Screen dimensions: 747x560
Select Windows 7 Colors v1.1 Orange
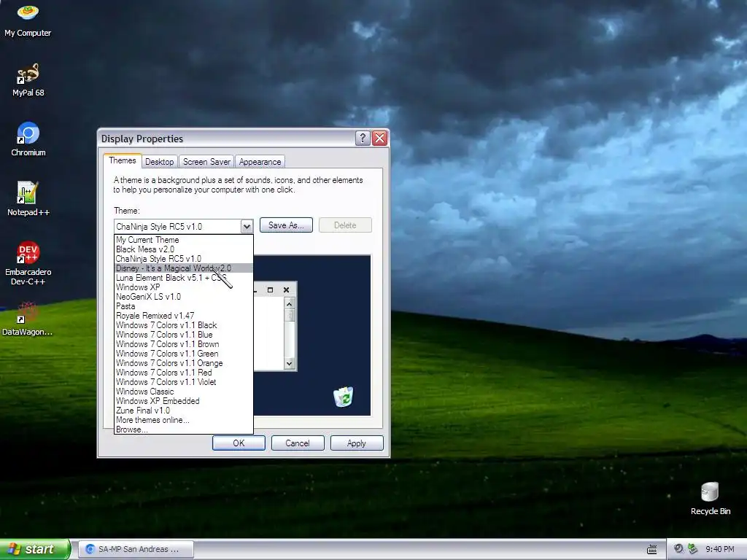point(184,363)
